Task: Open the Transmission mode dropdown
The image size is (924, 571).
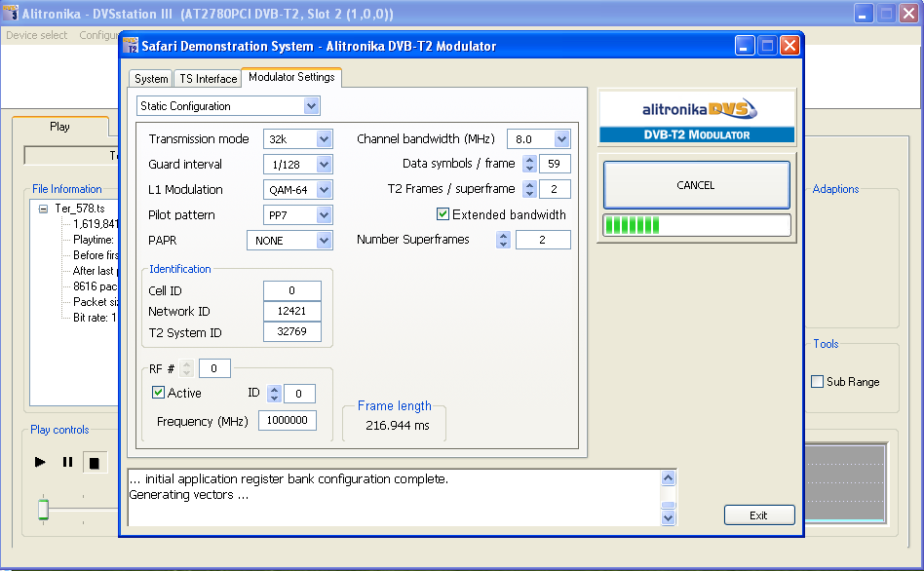Action: click(x=324, y=139)
